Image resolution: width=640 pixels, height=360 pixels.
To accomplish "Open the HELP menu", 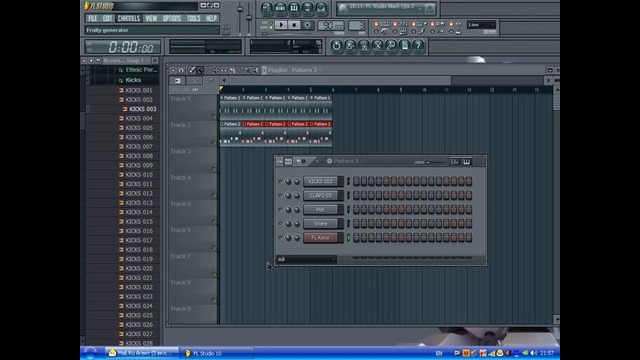I will (x=211, y=18).
